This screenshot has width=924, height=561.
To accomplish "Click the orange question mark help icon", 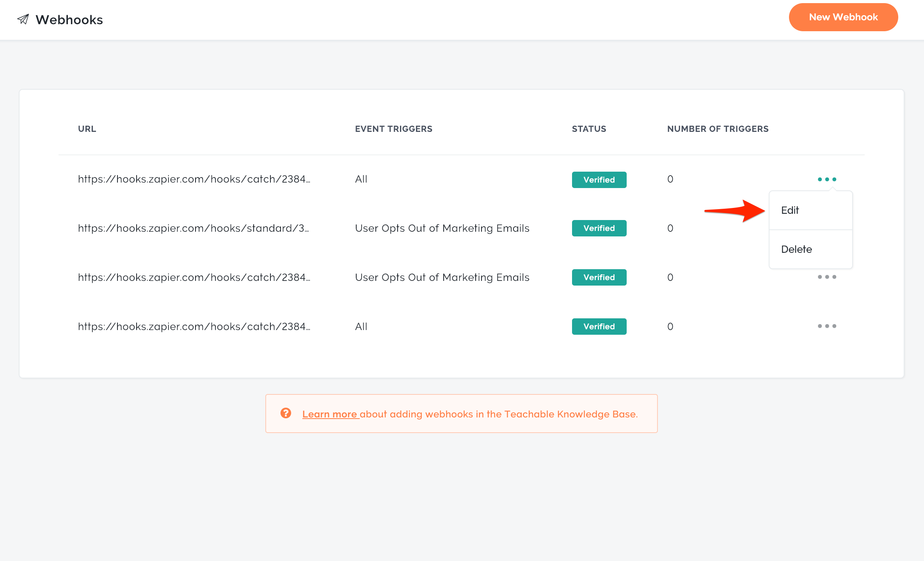I will pyautogui.click(x=286, y=413).
